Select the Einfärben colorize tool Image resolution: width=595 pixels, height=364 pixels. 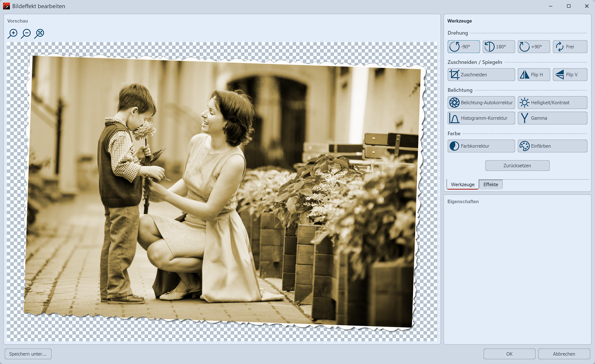coord(552,146)
